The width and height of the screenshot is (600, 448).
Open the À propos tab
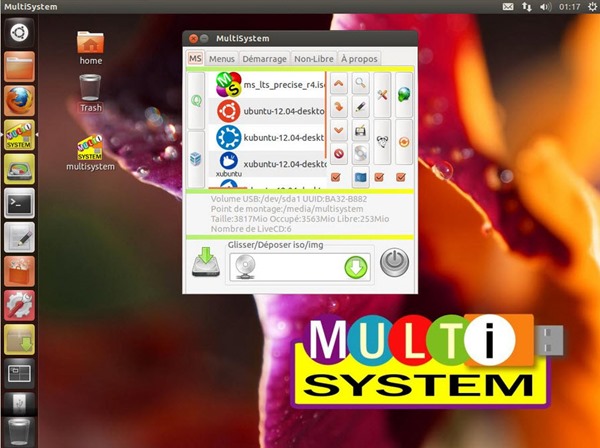pos(359,59)
